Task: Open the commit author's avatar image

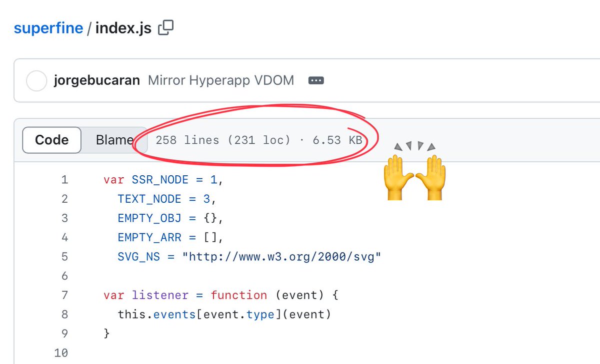Action: click(x=36, y=81)
